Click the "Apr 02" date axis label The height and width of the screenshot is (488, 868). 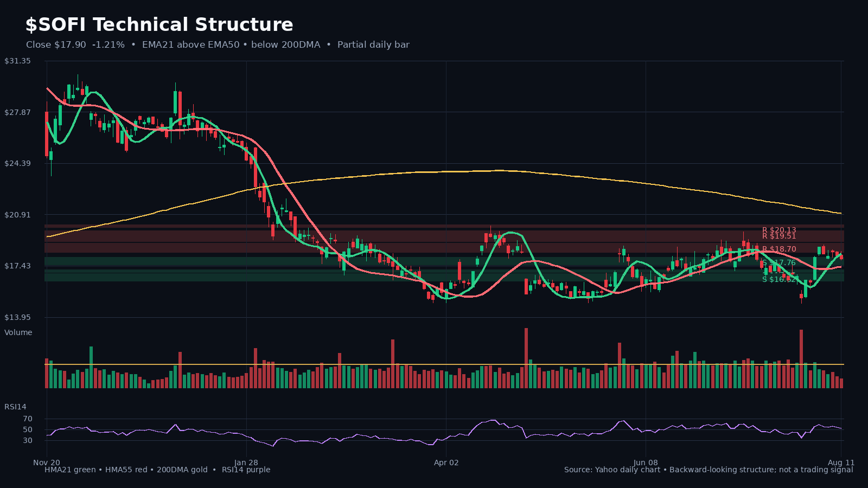click(446, 463)
